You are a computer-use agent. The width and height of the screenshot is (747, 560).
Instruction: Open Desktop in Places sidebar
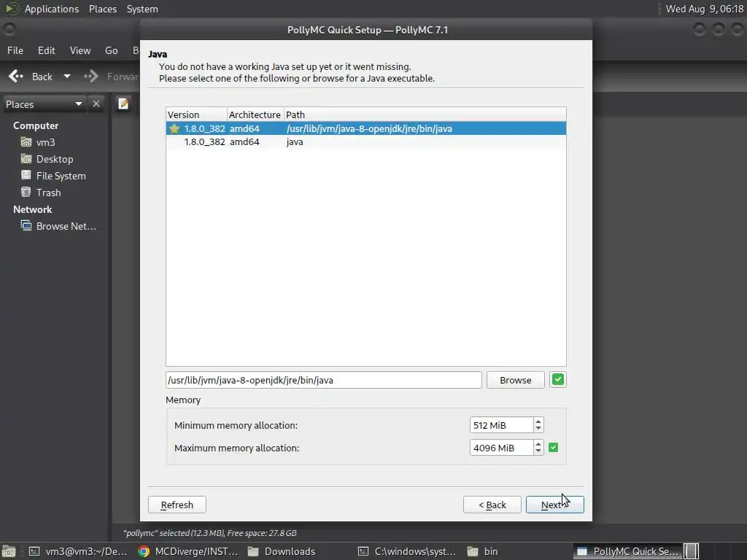click(x=47, y=159)
